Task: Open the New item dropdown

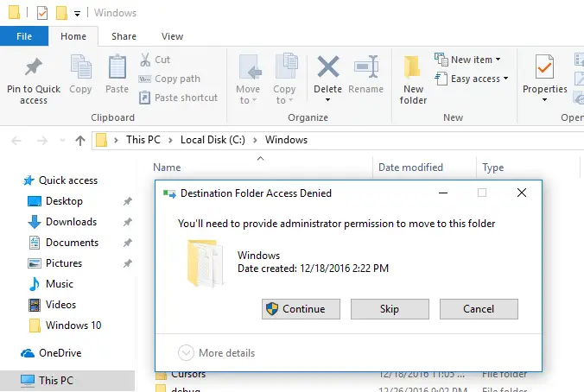Action: 468,60
